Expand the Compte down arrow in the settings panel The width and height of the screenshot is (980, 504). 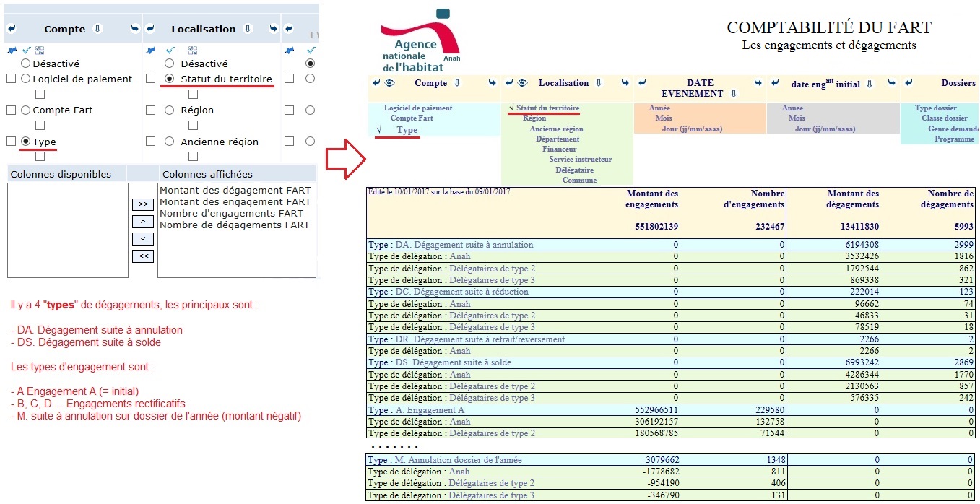click(x=98, y=29)
